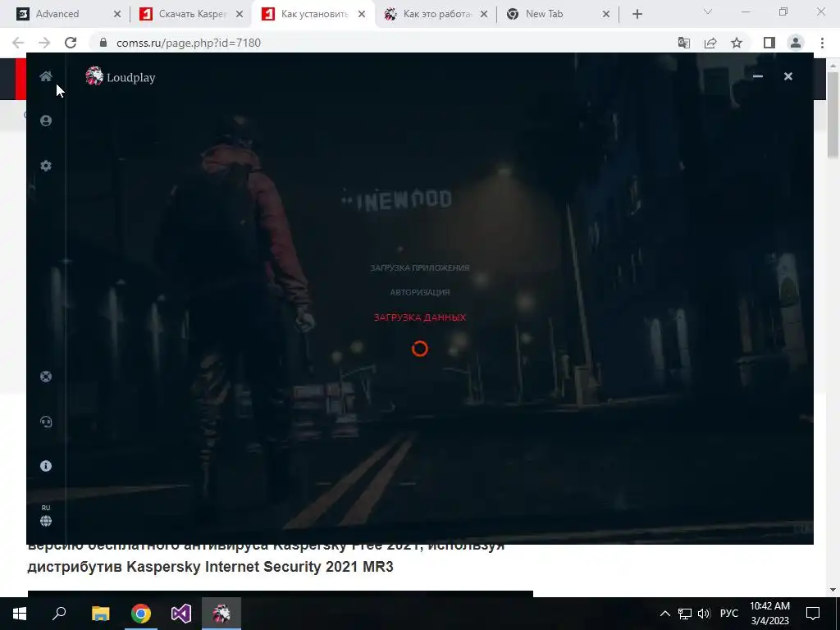
Task: Click the Loudplay logo
Action: (x=121, y=76)
